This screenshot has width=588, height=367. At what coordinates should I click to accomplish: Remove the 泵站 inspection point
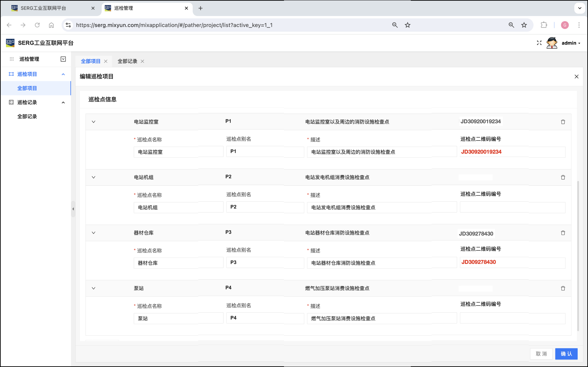coord(563,288)
